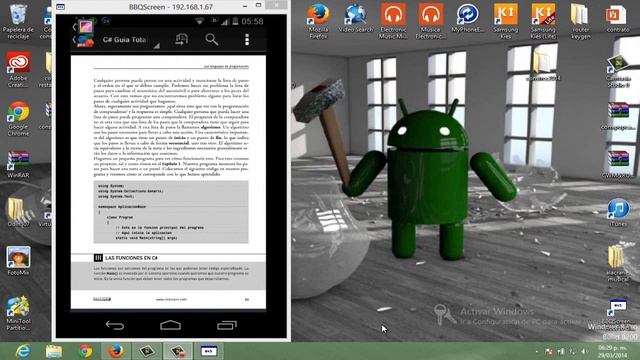The image size is (640, 360).
Task: Open the Video Search desktop shortcut
Action: [356, 18]
